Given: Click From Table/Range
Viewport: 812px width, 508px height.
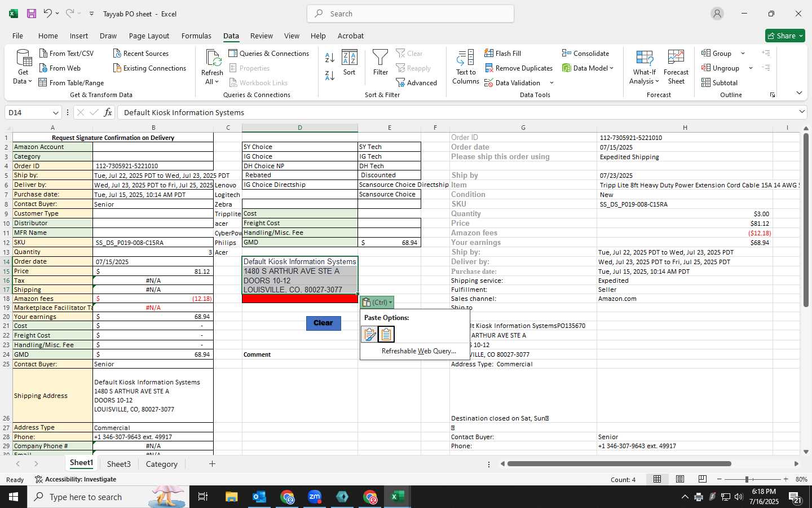Looking at the screenshot, I should pos(71,82).
